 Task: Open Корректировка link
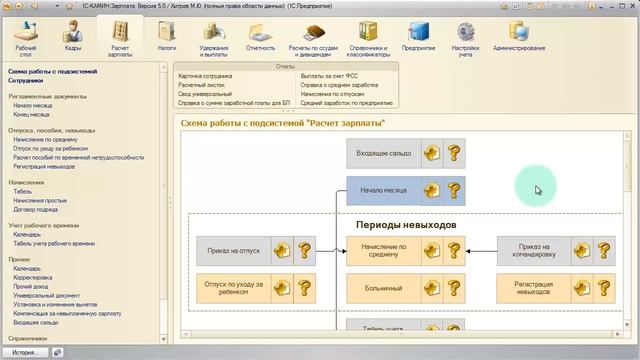coord(33,278)
